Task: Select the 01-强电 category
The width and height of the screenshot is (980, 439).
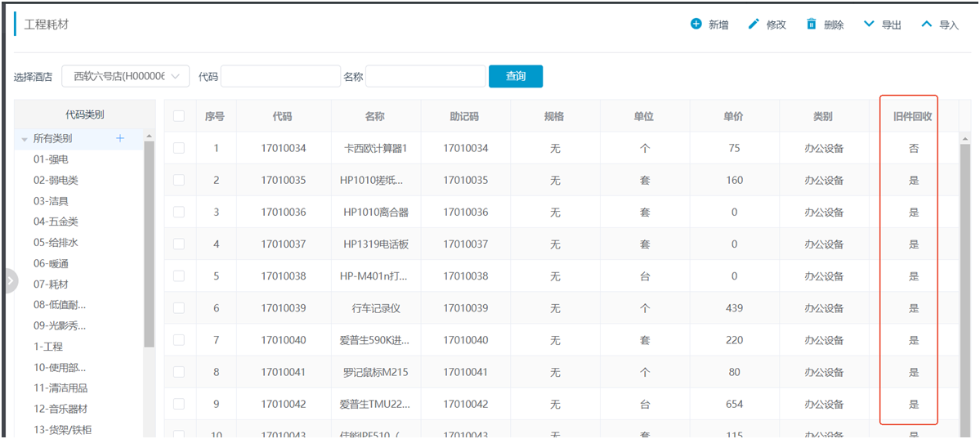Action: click(51, 159)
